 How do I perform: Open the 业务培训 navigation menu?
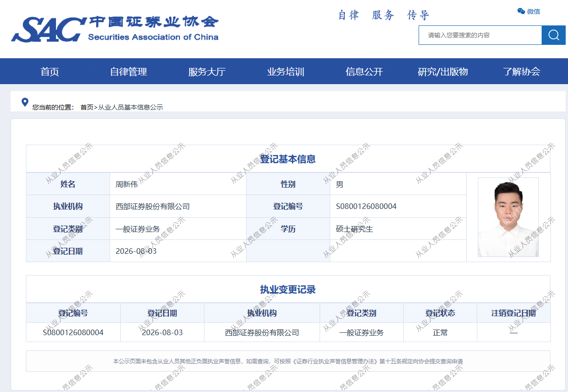tap(285, 72)
